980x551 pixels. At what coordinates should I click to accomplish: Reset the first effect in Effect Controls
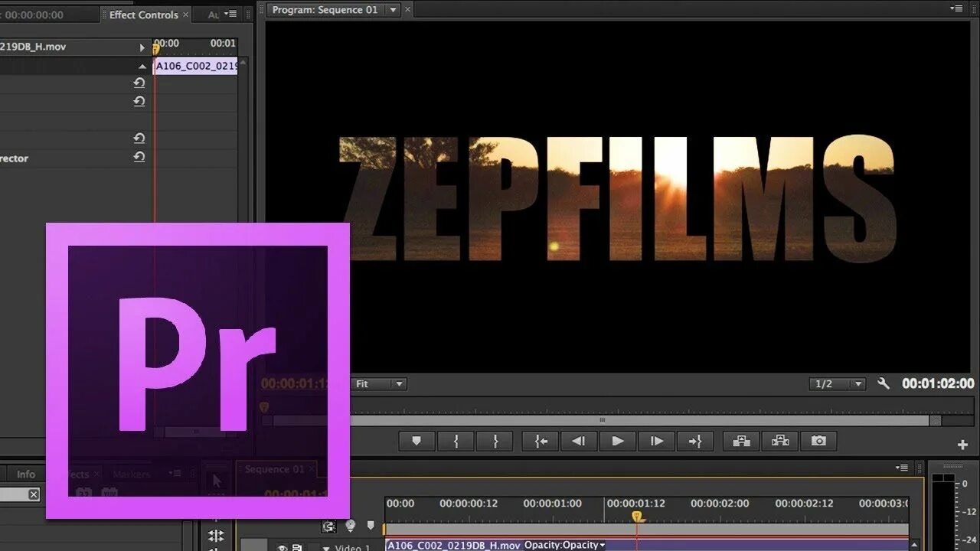pyautogui.click(x=139, y=83)
